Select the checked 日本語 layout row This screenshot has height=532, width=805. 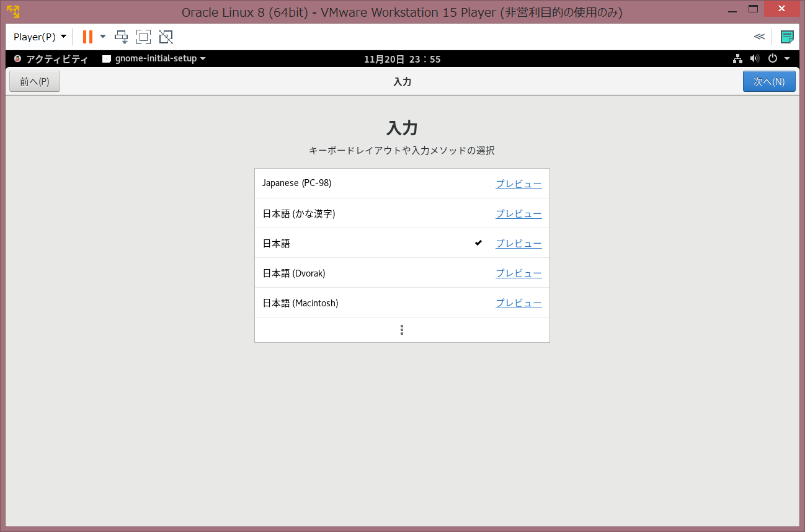[402, 243]
